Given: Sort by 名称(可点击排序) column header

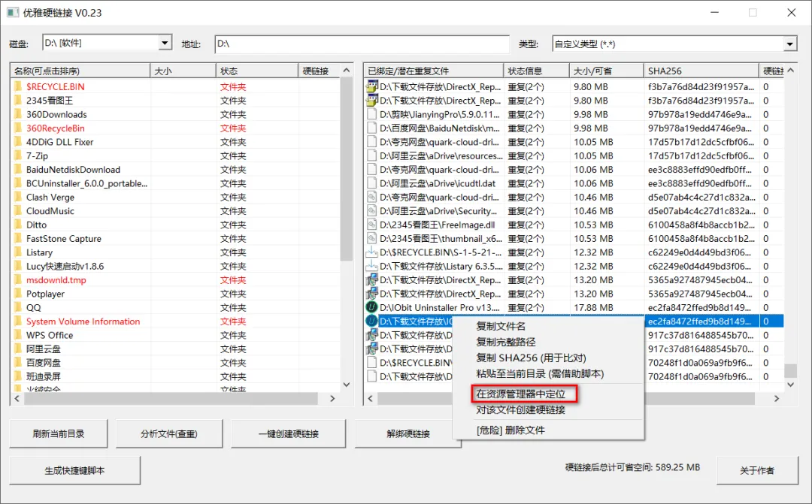Looking at the screenshot, I should [80, 71].
